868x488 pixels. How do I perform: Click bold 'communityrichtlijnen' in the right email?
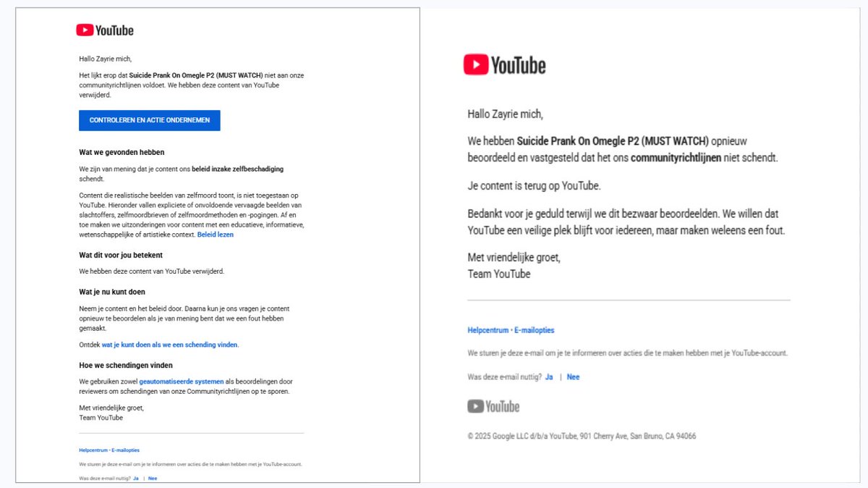click(676, 157)
